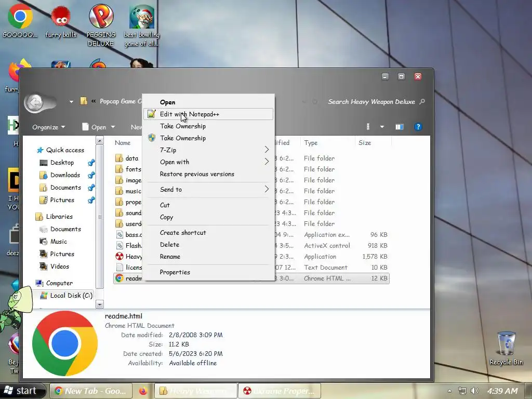Image resolution: width=532 pixels, height=399 pixels.
Task: Expand the Open button dropdown arrow
Action: [x=113, y=127]
